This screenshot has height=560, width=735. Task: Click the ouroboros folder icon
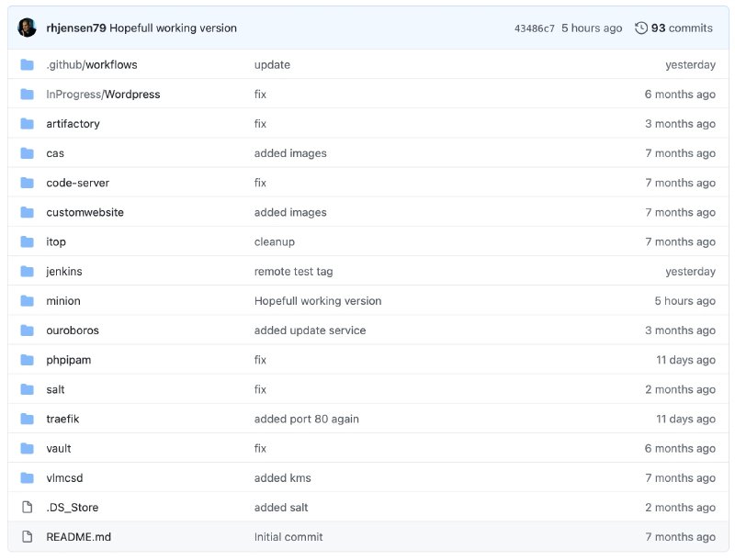[x=28, y=330]
